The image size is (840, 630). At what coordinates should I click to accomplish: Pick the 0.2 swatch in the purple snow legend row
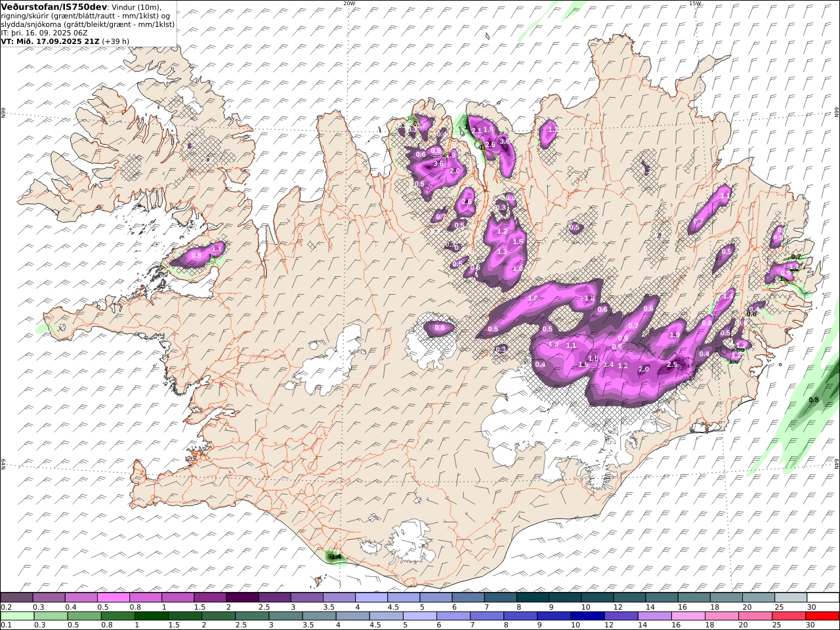click(x=16, y=597)
